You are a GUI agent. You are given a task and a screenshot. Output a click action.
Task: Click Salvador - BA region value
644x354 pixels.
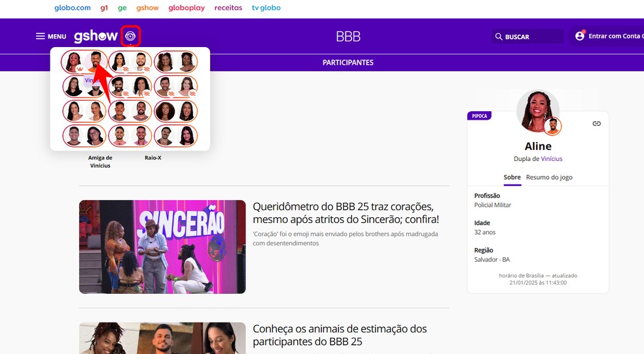pyautogui.click(x=492, y=260)
